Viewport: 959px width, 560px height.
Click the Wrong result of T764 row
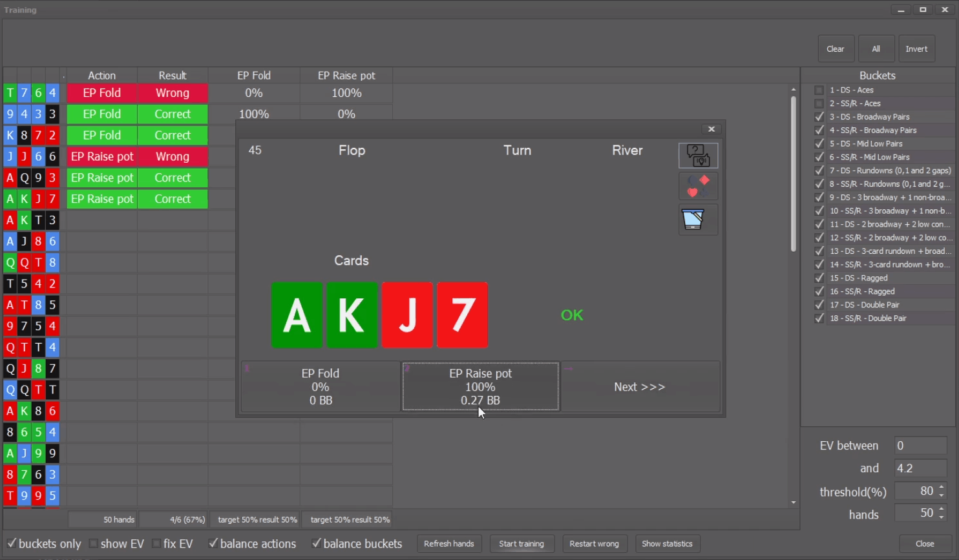coord(173,93)
